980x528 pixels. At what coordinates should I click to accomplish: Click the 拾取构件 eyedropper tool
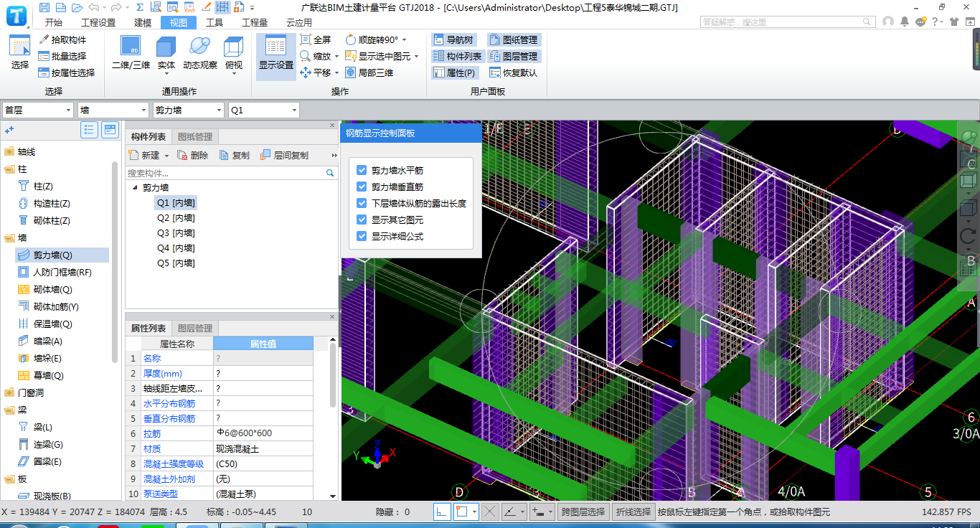pyautogui.click(x=63, y=39)
